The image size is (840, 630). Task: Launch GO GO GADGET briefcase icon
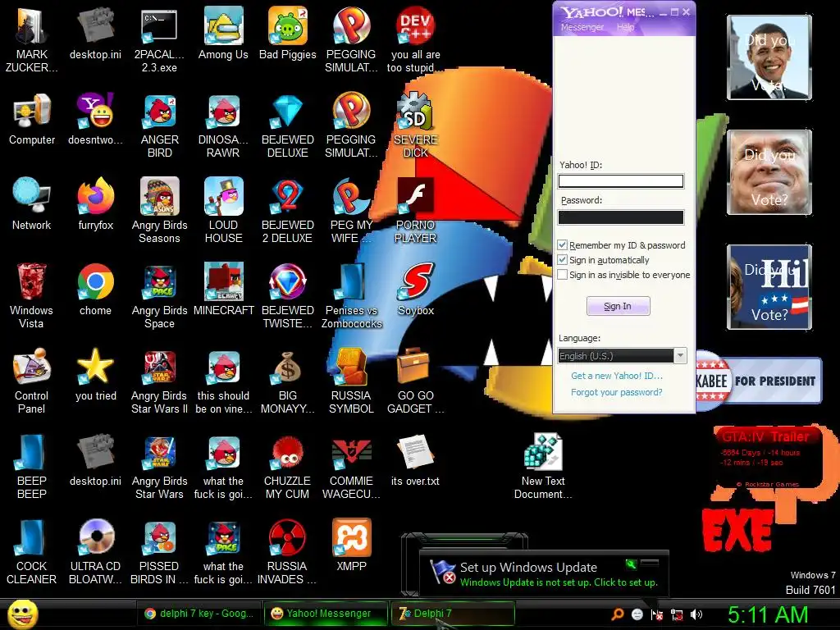[x=415, y=381]
